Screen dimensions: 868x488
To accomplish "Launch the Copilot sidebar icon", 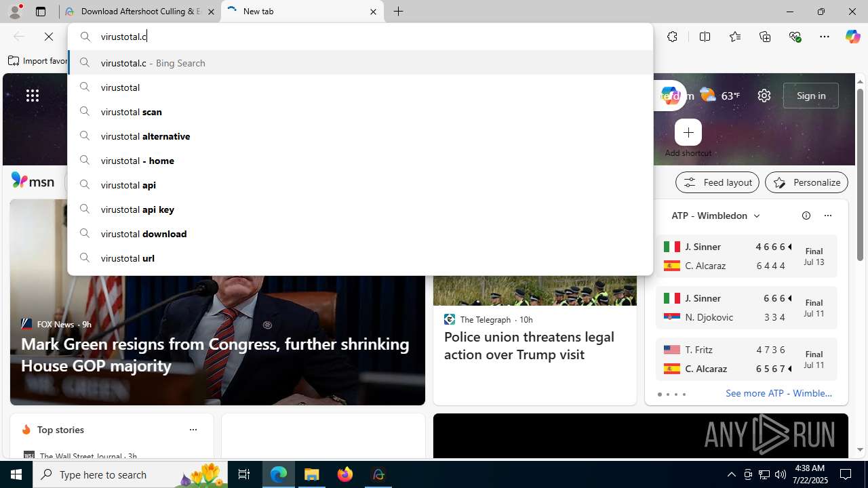I will (852, 37).
